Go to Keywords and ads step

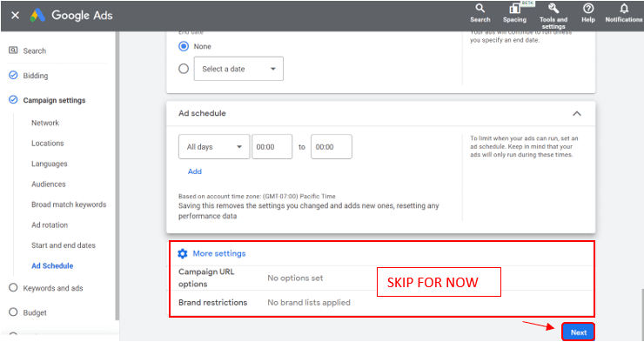[53, 288]
